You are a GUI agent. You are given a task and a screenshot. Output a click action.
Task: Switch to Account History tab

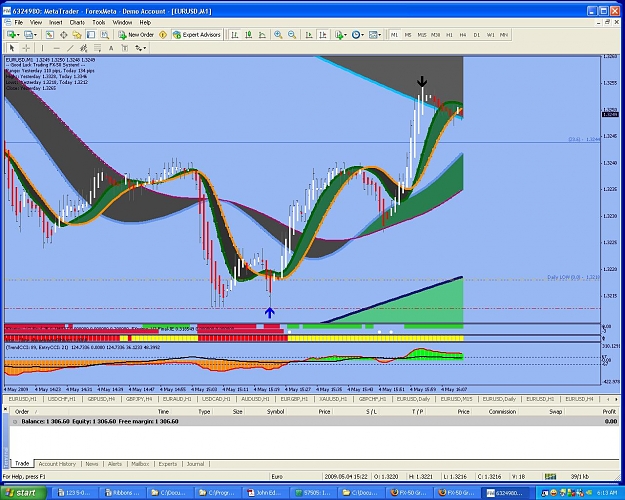pos(57,464)
